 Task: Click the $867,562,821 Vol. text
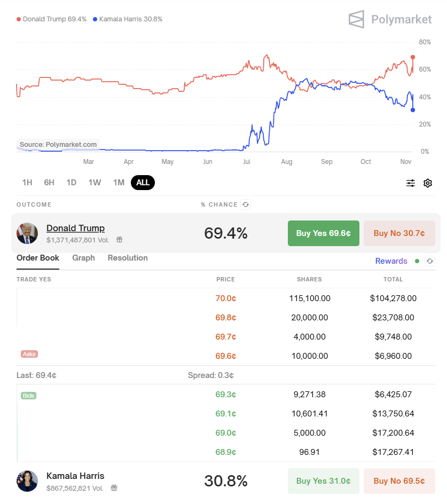pyautogui.click(x=75, y=488)
